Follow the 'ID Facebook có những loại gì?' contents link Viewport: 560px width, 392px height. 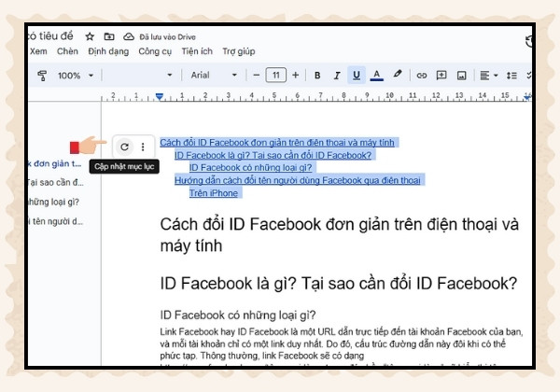point(250,167)
